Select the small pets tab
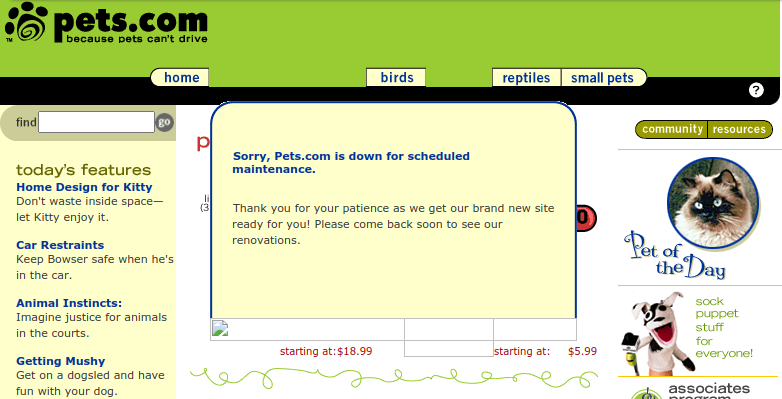The image size is (782, 399). pos(603,78)
